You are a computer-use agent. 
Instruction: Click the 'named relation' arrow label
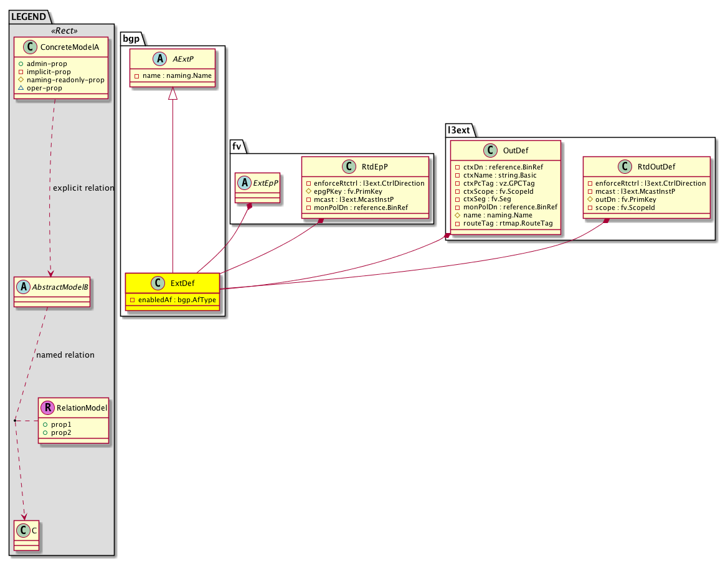(65, 355)
